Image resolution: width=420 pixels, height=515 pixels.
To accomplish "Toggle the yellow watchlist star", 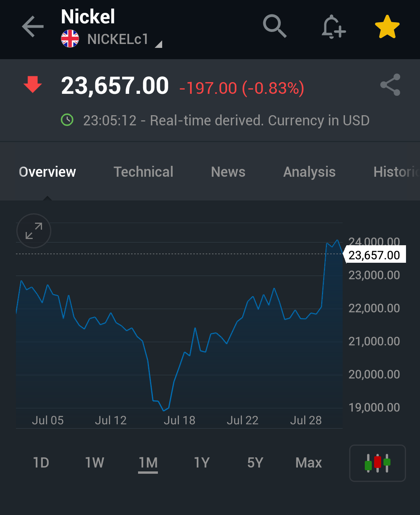I will click(x=387, y=27).
